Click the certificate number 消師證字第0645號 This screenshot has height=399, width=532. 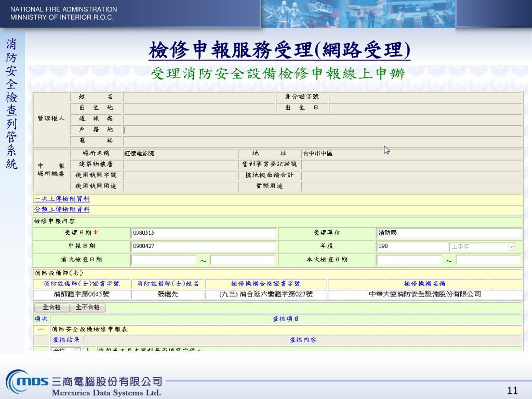click(82, 294)
